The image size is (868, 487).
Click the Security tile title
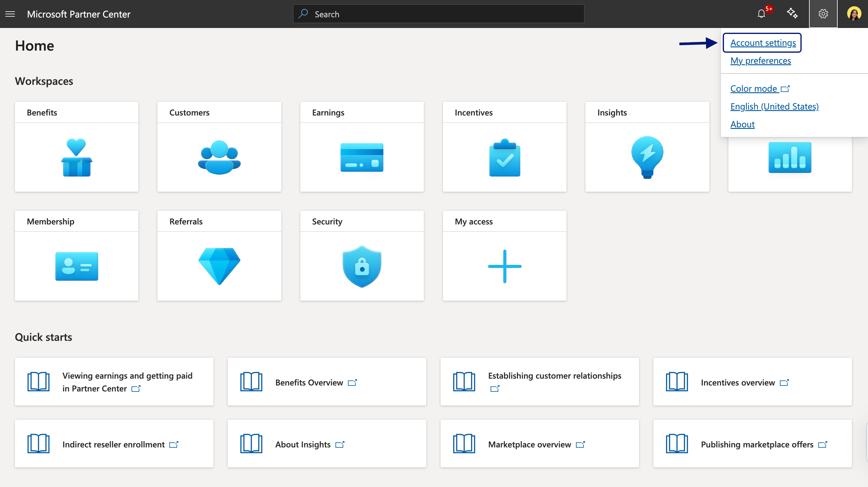(327, 221)
